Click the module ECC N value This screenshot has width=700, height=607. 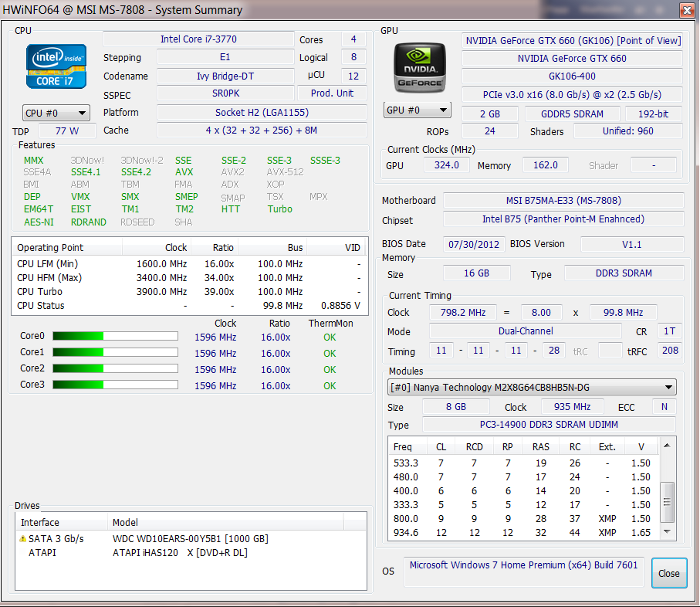664,407
